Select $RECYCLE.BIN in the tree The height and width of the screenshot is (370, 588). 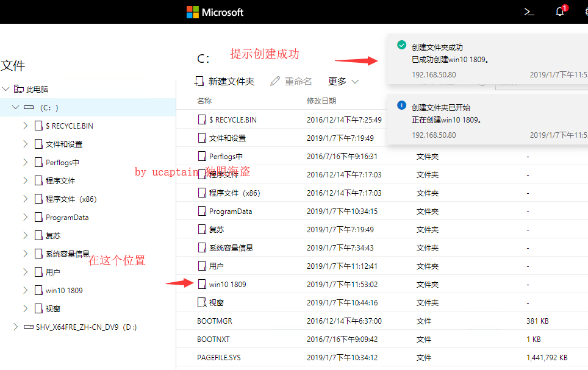(70, 126)
